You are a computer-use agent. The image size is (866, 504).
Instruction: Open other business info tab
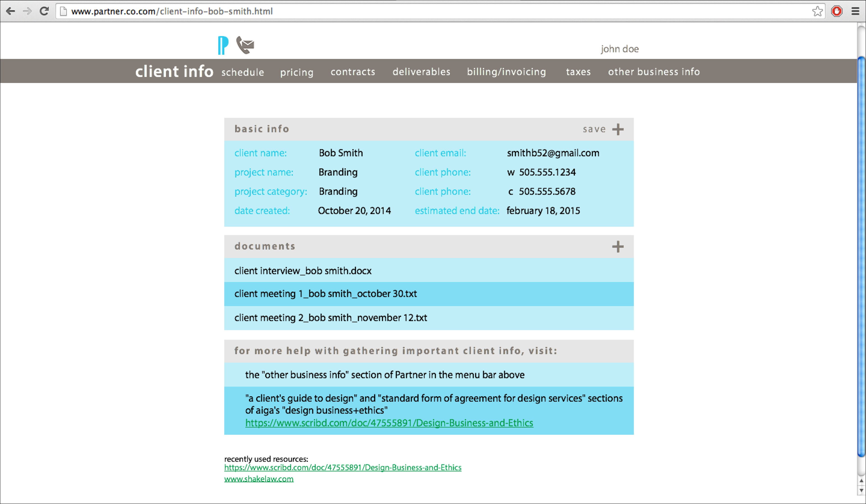[654, 72]
